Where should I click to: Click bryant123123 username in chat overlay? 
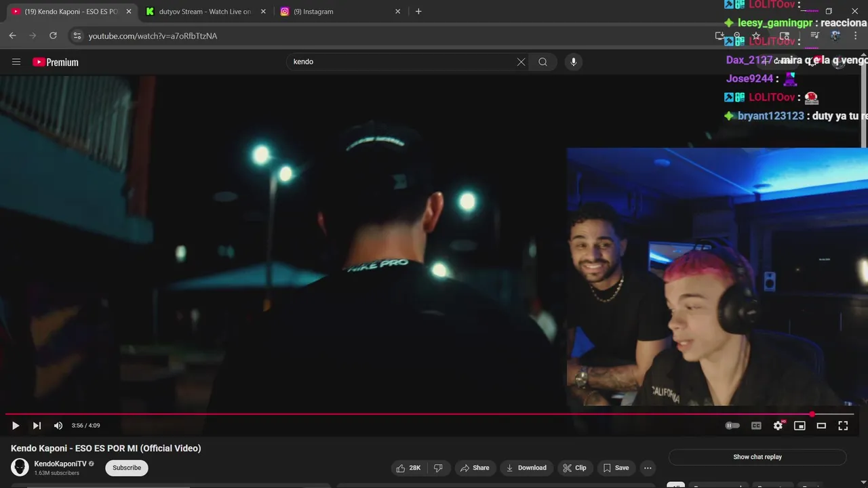click(771, 116)
